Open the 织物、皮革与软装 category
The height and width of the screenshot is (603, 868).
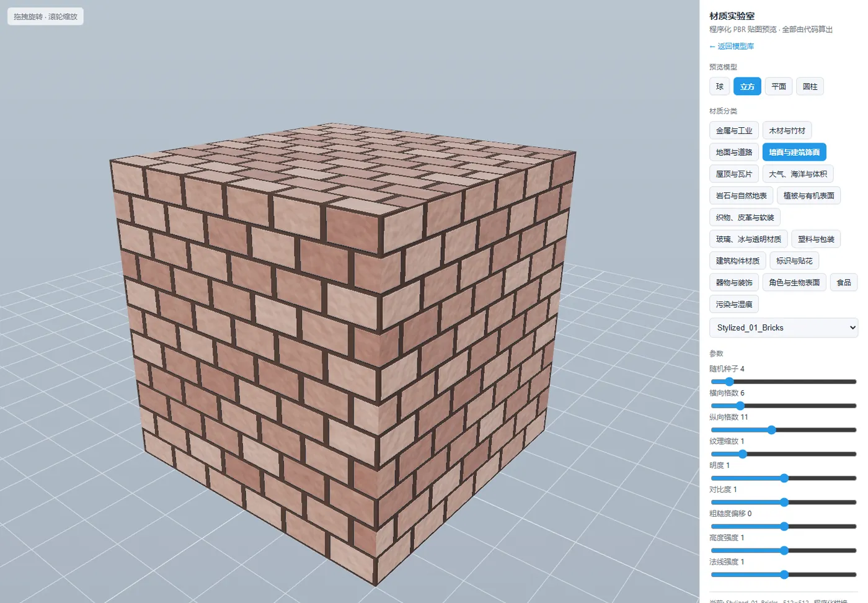(745, 217)
